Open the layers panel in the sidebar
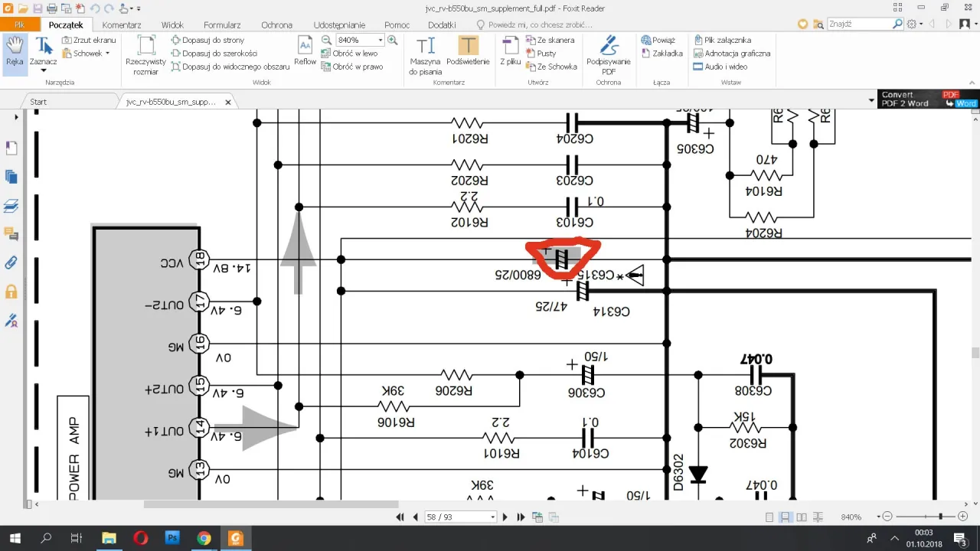The height and width of the screenshot is (551, 980). [11, 205]
